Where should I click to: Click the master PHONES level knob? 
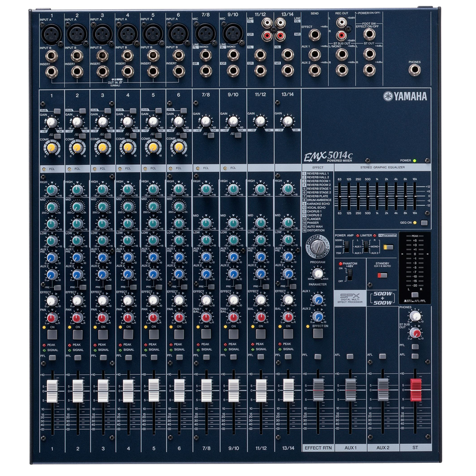pyautogui.click(x=415, y=316)
